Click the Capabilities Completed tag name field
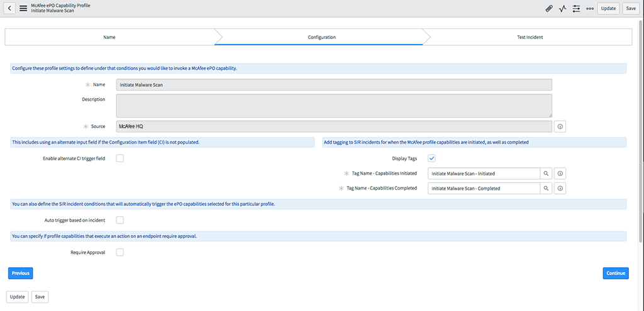Viewport: 644px width, 311px height. 484,188
